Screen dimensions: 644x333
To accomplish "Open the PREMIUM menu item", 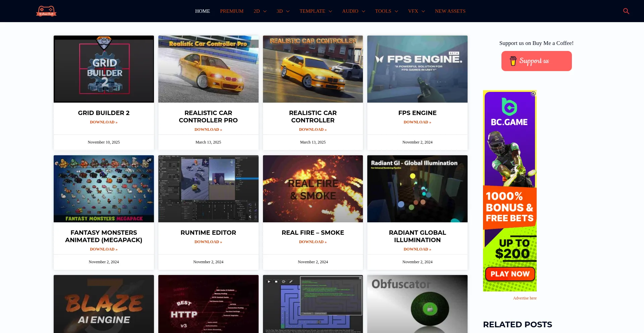I will click(232, 11).
